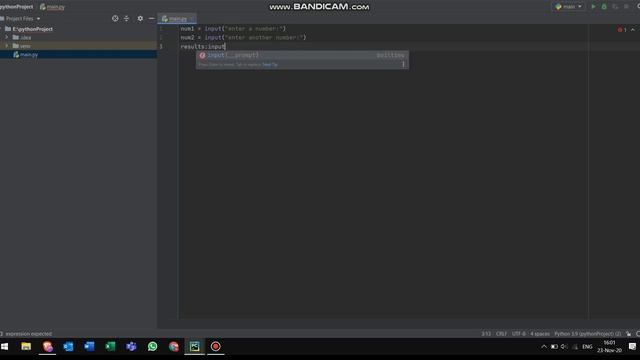Hide the Project tool window with minus icon
The width and height of the screenshot is (640, 360).
point(151,18)
